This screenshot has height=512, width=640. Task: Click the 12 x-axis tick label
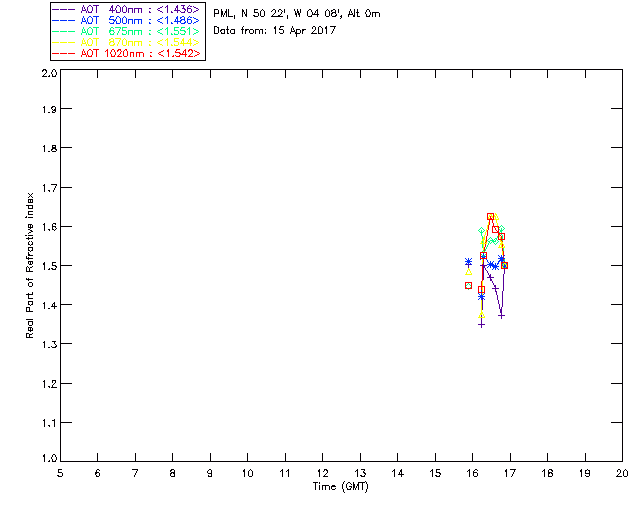click(322, 473)
